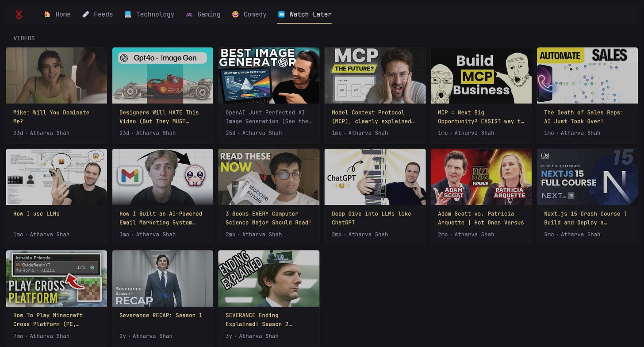Open the NextJS 15 Full Course thumbnail
The image size is (644, 347).
coord(587,177)
